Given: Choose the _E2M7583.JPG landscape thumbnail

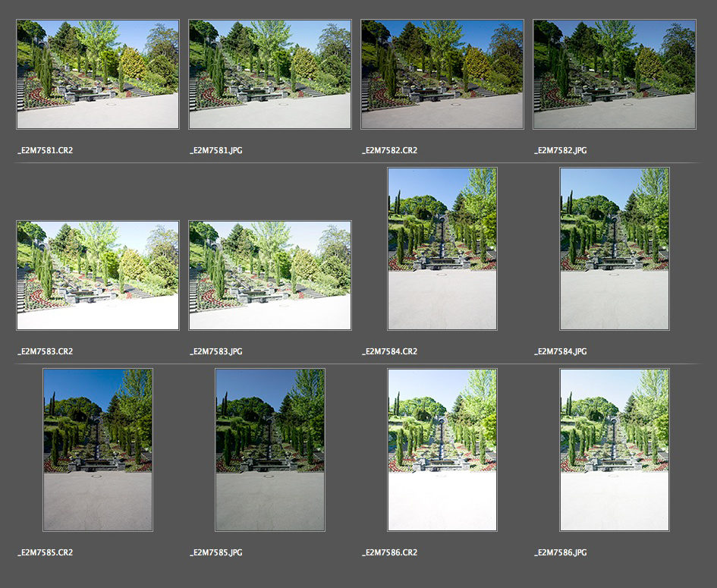Looking at the screenshot, I should point(270,275).
